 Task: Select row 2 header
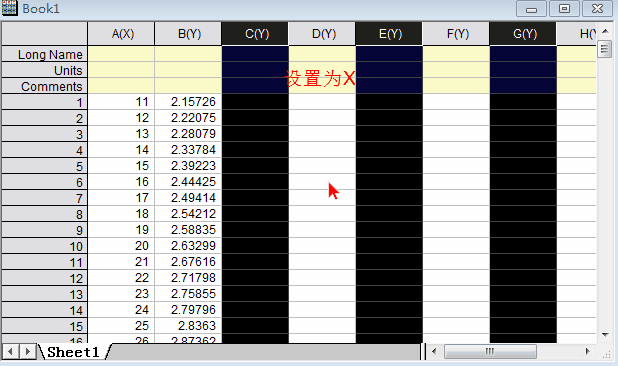pos(45,118)
